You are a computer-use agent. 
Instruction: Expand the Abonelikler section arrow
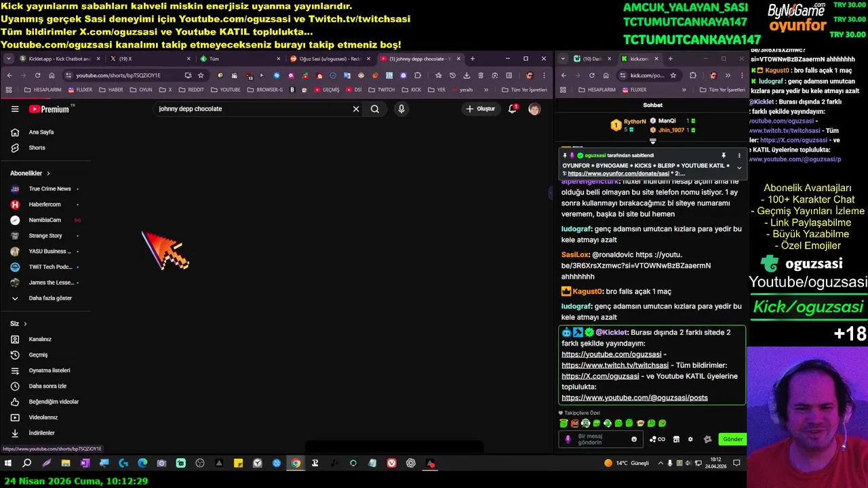click(x=48, y=174)
